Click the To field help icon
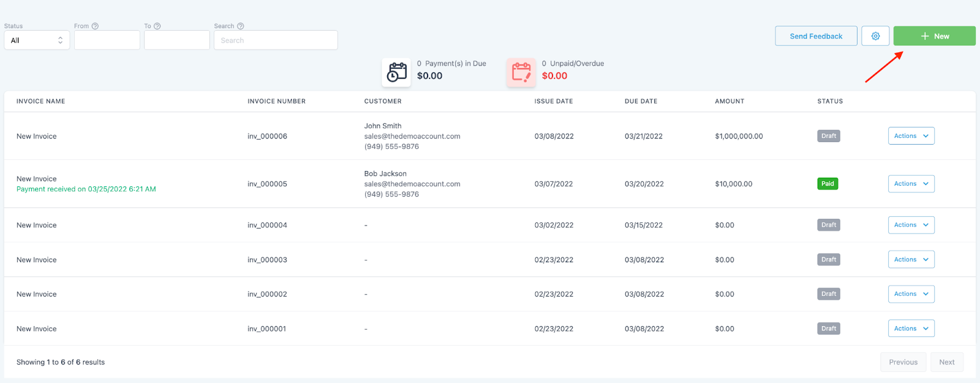 coord(157,26)
